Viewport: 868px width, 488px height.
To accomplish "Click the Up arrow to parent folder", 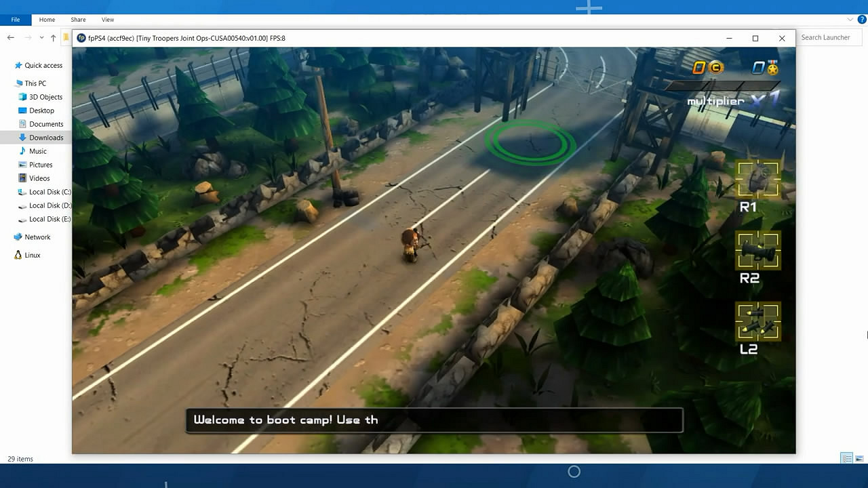I will [x=53, y=38].
